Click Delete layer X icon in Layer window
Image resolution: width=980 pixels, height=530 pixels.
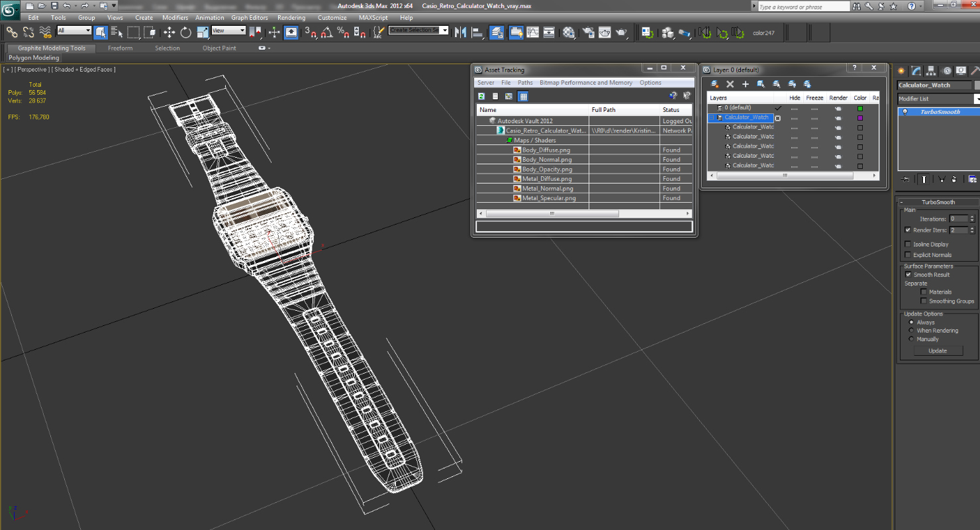coord(730,84)
